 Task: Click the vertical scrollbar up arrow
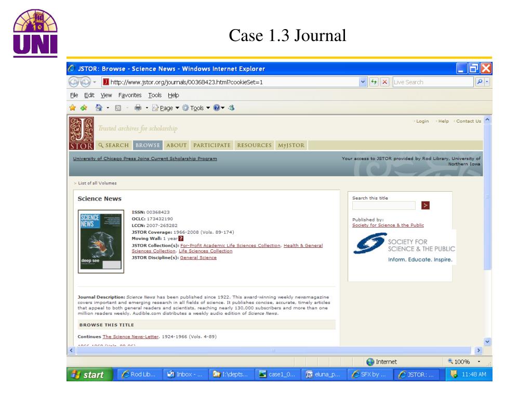[487, 120]
